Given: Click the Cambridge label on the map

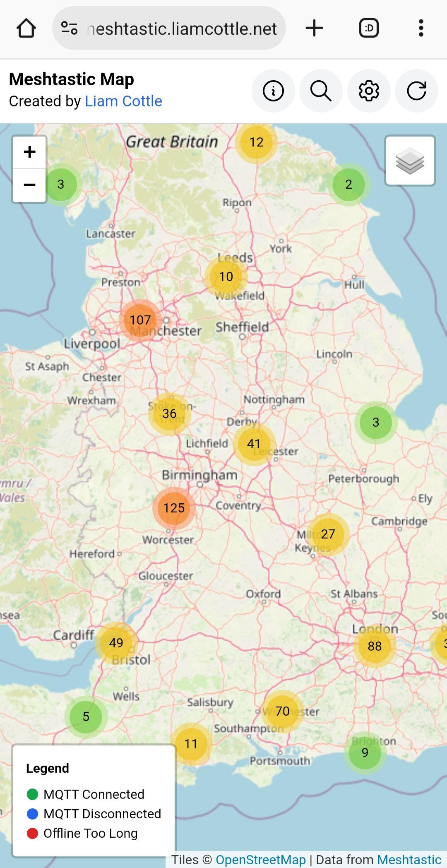Looking at the screenshot, I should 399,521.
